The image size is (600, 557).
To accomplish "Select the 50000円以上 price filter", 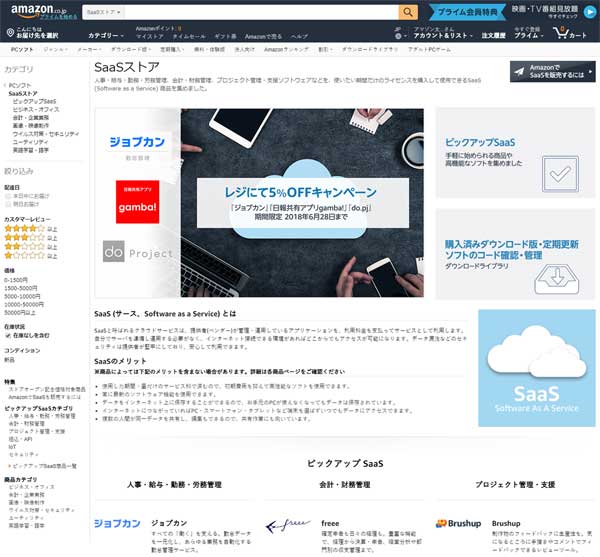I will pos(20,313).
